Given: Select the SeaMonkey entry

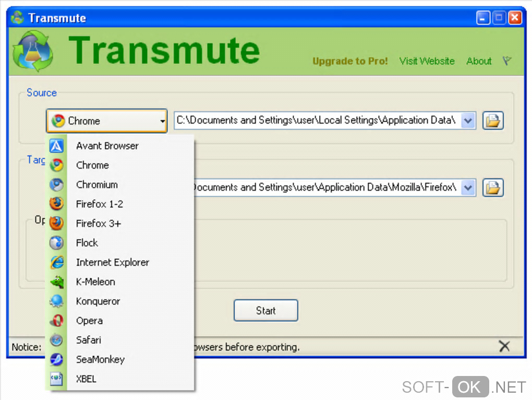Looking at the screenshot, I should click(120, 359).
